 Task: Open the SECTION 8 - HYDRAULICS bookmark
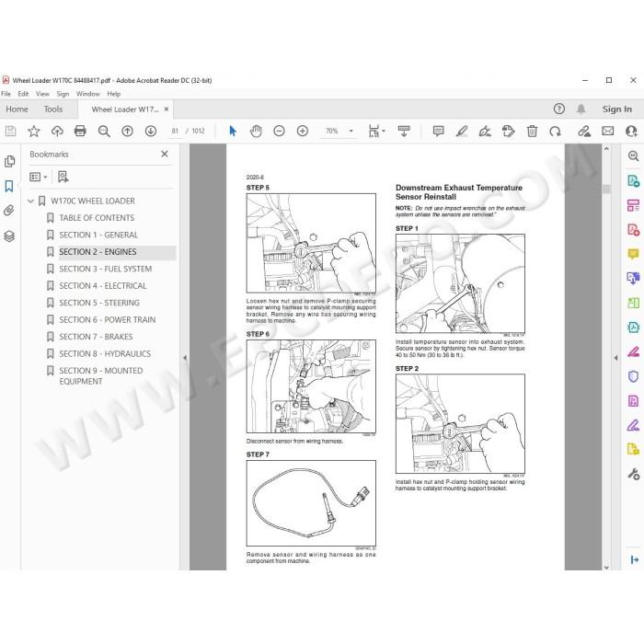point(105,353)
